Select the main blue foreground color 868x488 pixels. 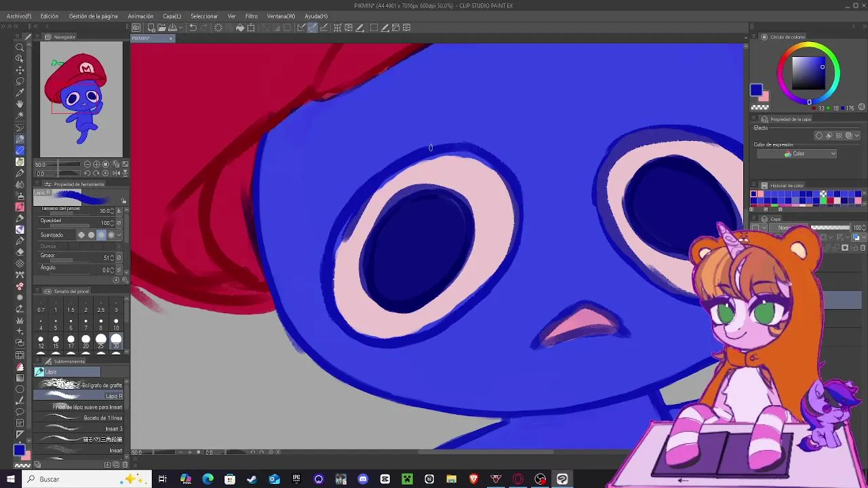tap(756, 90)
